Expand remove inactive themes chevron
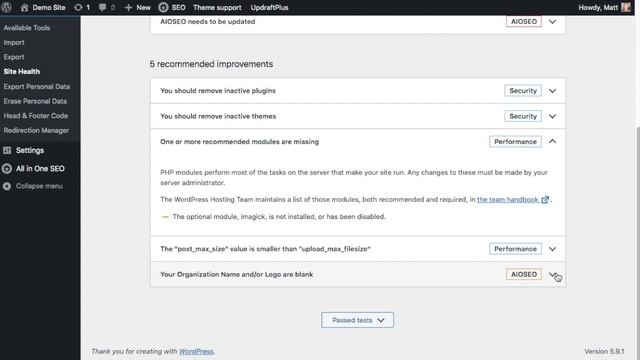640x360 pixels. click(552, 116)
